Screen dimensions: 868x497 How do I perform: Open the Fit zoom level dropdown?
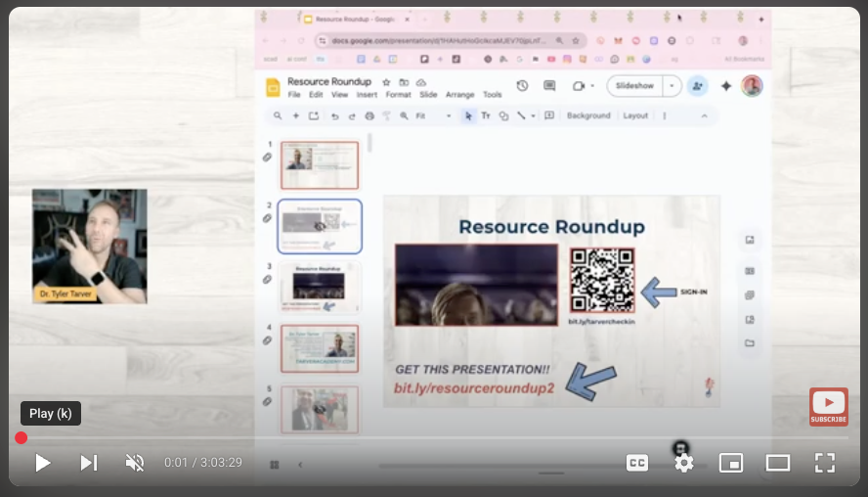(x=433, y=115)
